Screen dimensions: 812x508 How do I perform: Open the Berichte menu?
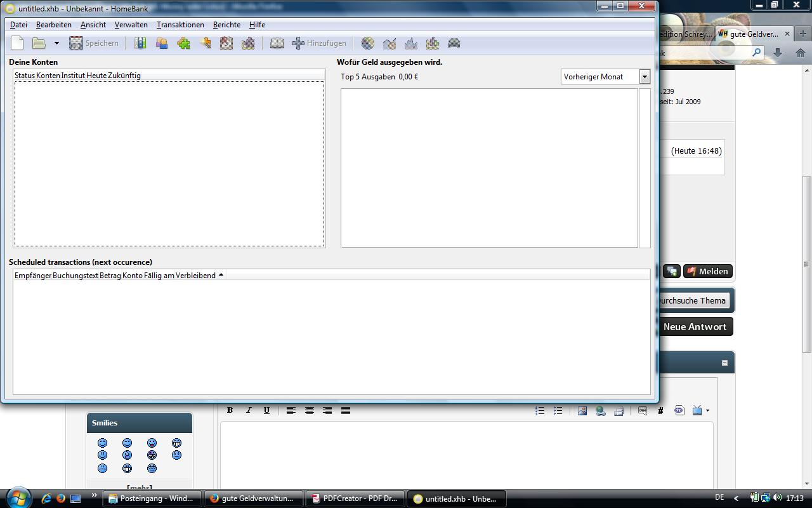coord(226,25)
